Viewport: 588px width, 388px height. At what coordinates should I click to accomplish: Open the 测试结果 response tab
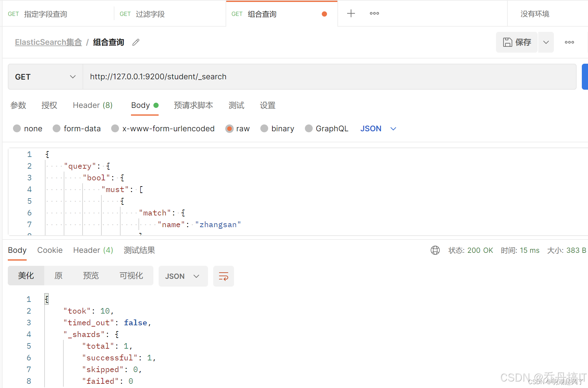tap(139, 250)
